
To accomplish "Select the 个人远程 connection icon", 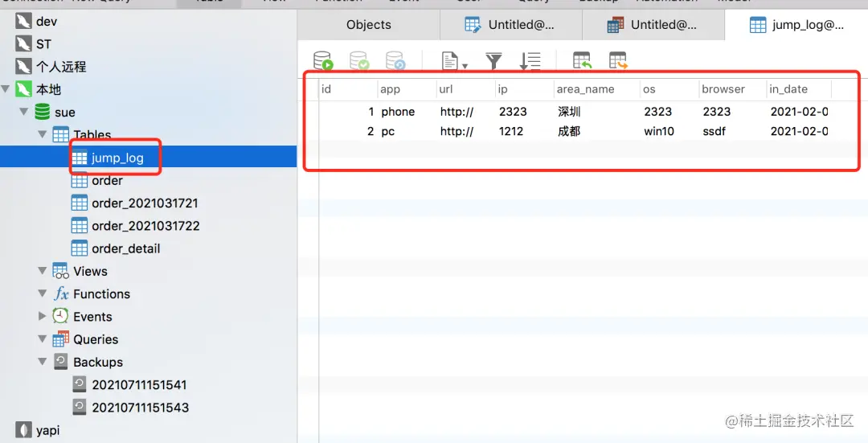I will click(x=23, y=67).
